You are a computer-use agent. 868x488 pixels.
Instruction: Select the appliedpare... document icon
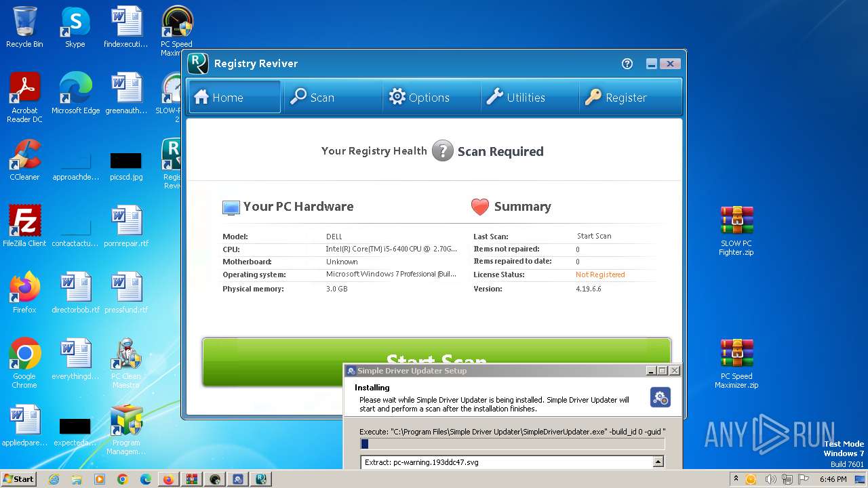pyautogui.click(x=24, y=426)
